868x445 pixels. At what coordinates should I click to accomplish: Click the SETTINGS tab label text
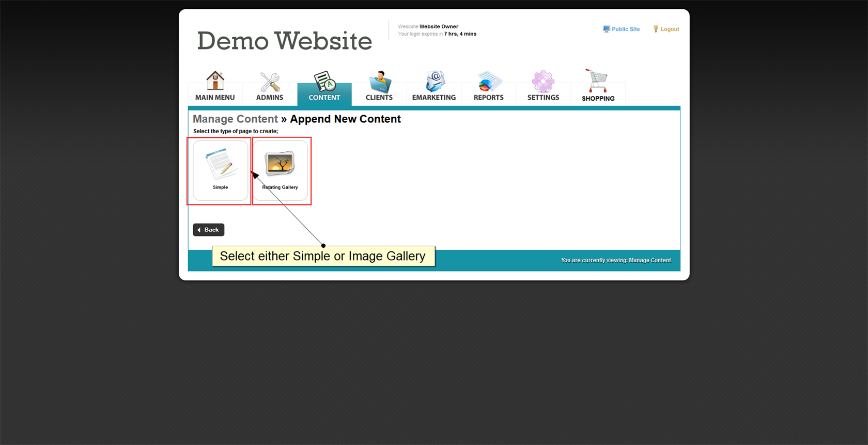(543, 98)
